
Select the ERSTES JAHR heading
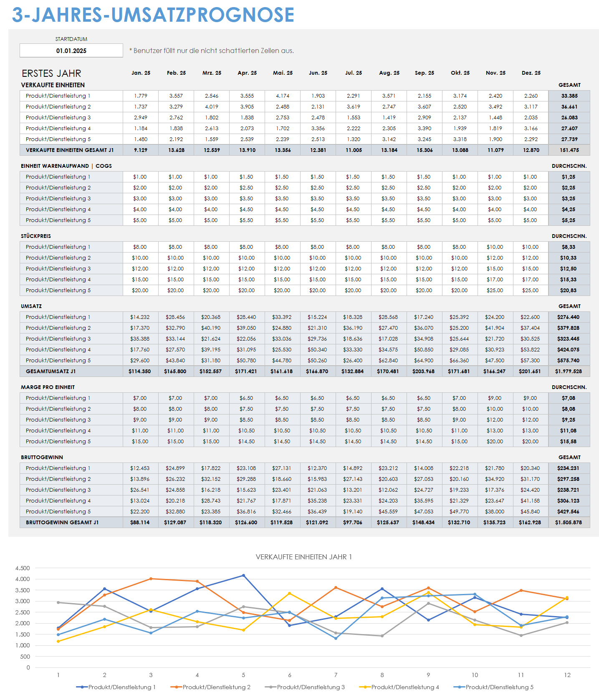tap(51, 73)
